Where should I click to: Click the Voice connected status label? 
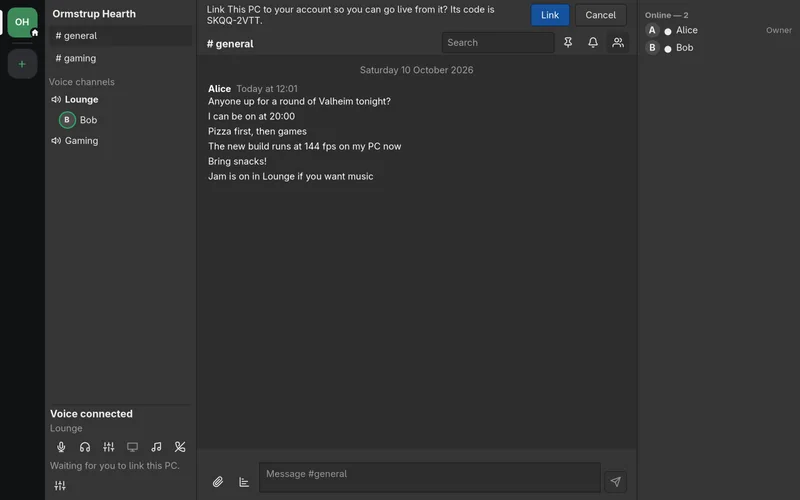91,414
